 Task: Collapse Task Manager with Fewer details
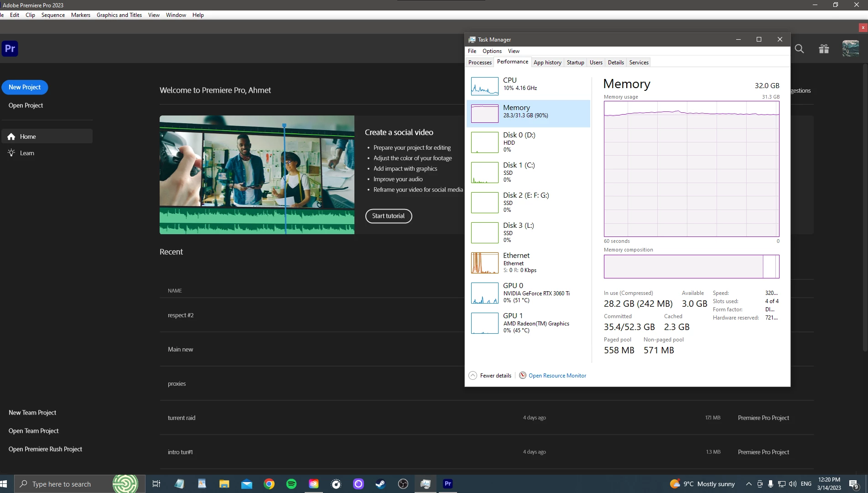point(490,376)
